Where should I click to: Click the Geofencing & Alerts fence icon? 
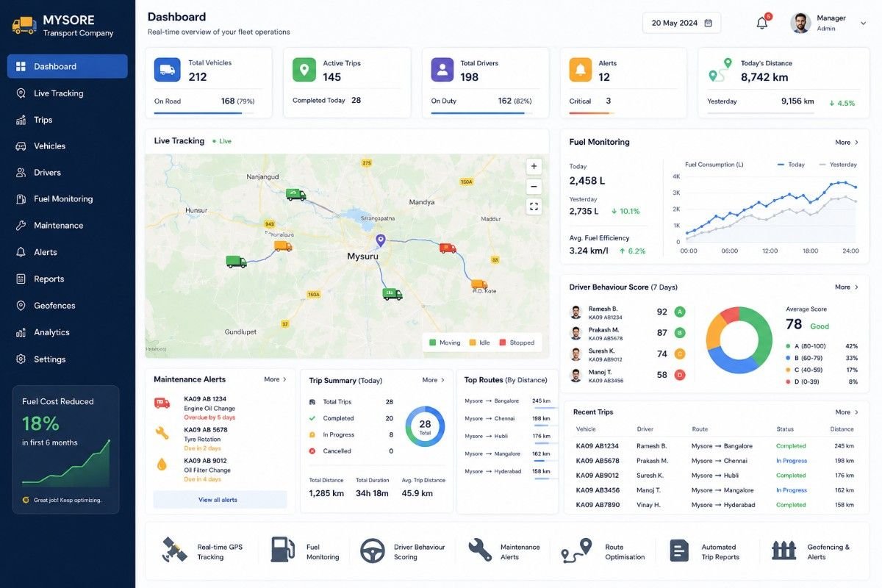(784, 551)
